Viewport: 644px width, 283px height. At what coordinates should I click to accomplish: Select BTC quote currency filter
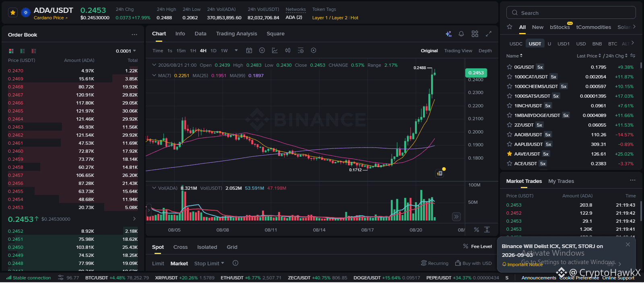pyautogui.click(x=613, y=44)
